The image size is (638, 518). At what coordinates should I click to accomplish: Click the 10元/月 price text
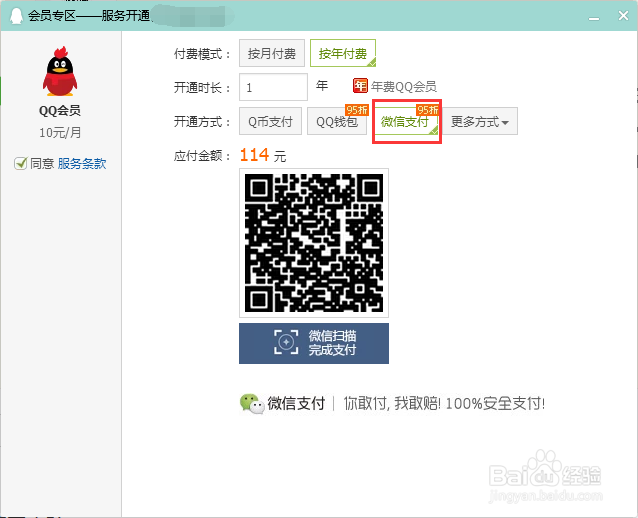60,133
